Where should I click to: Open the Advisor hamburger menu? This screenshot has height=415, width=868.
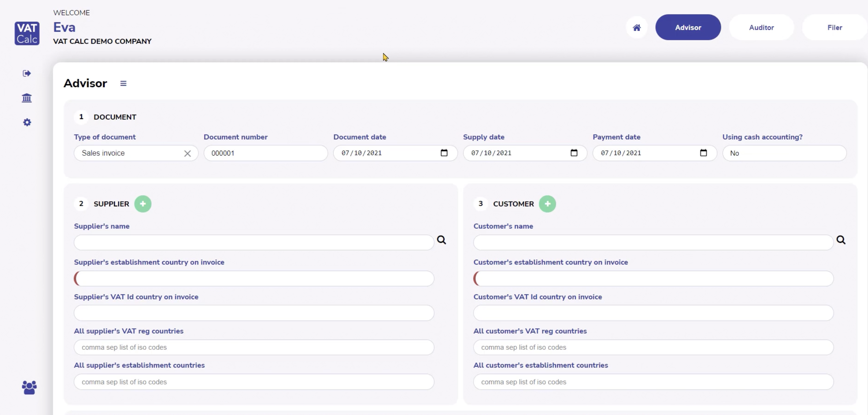coord(123,84)
